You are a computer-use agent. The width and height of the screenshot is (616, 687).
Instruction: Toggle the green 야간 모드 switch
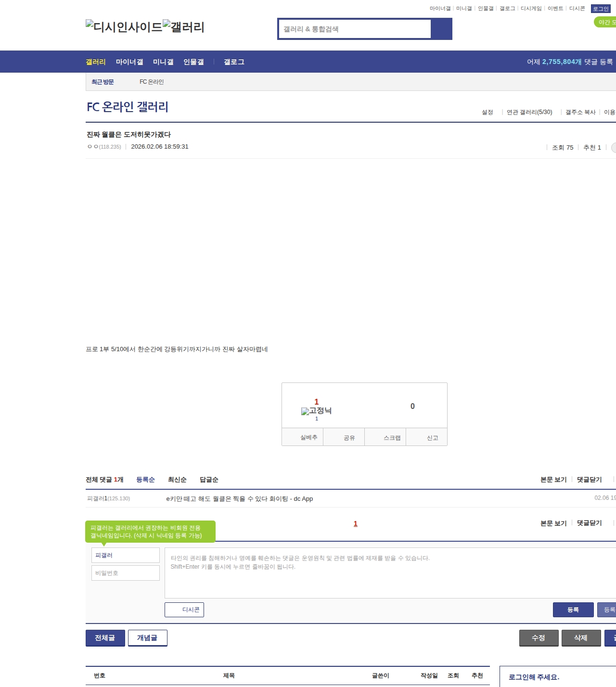605,22
